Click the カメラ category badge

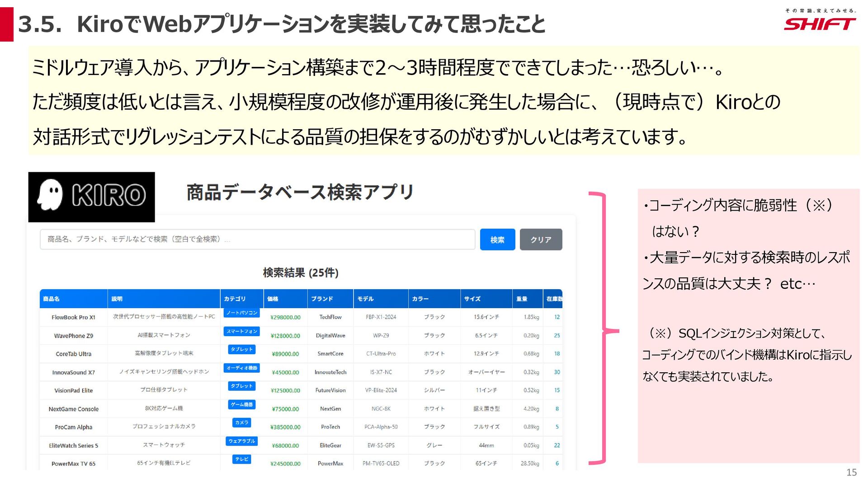[242, 422]
